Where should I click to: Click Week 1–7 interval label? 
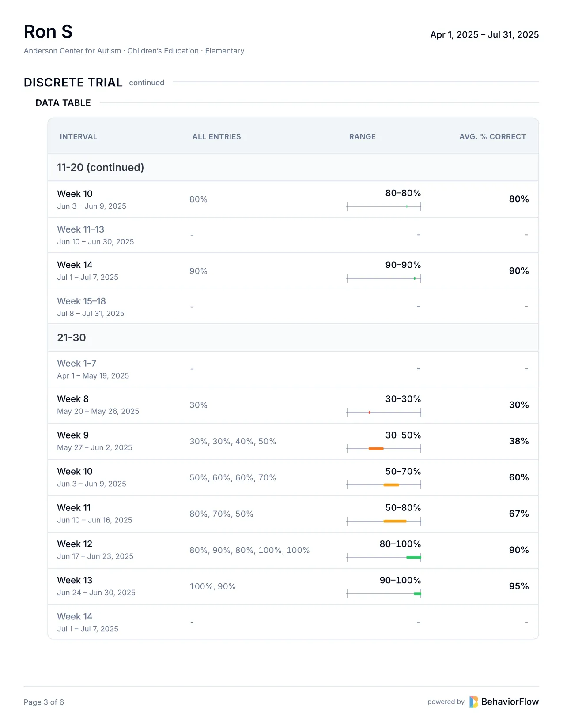click(76, 364)
